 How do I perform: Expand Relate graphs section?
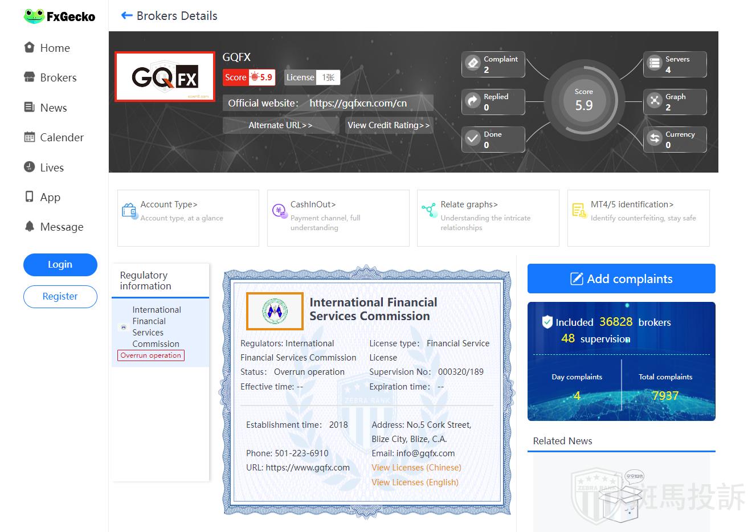[x=469, y=204]
